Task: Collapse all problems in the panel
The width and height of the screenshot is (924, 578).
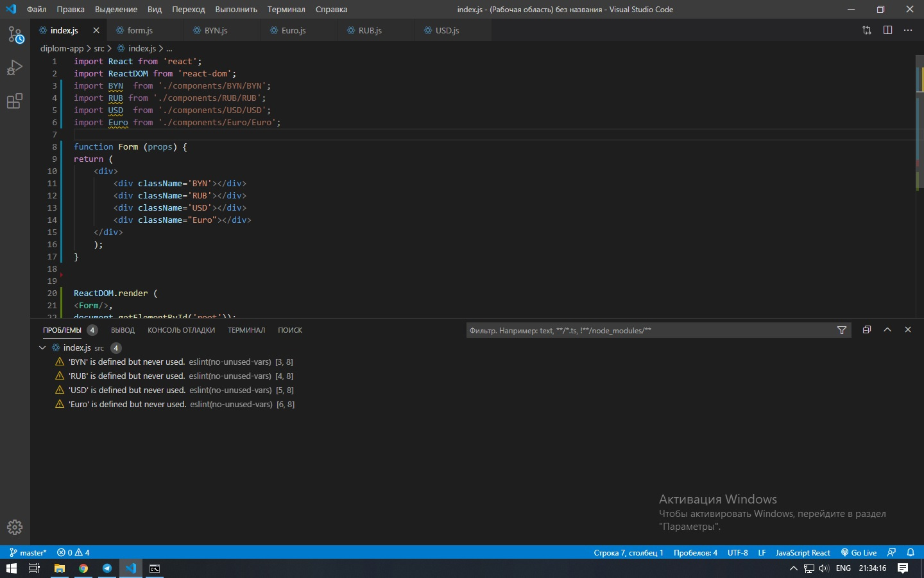Action: pos(867,329)
